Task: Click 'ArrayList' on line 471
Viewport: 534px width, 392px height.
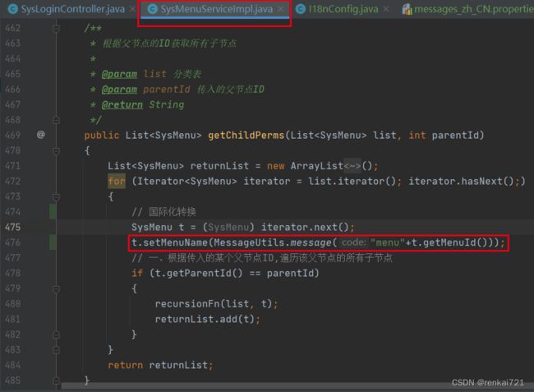Action: pyautogui.click(x=317, y=166)
